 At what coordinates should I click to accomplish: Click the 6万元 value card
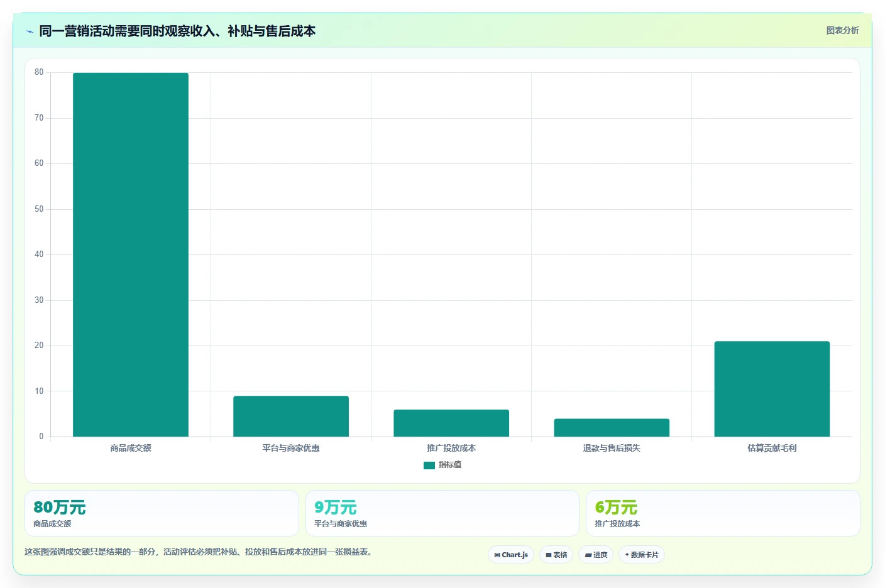click(723, 513)
